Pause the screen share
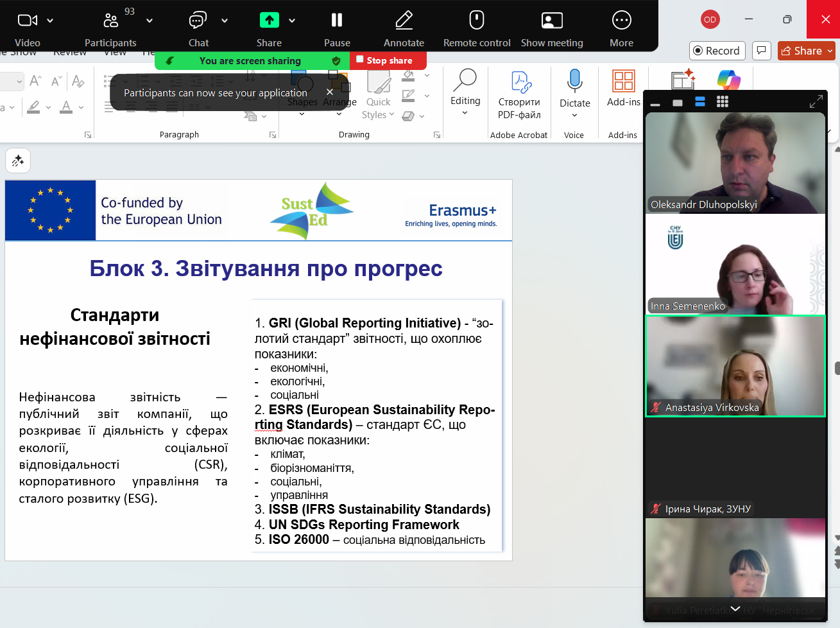 337,21
